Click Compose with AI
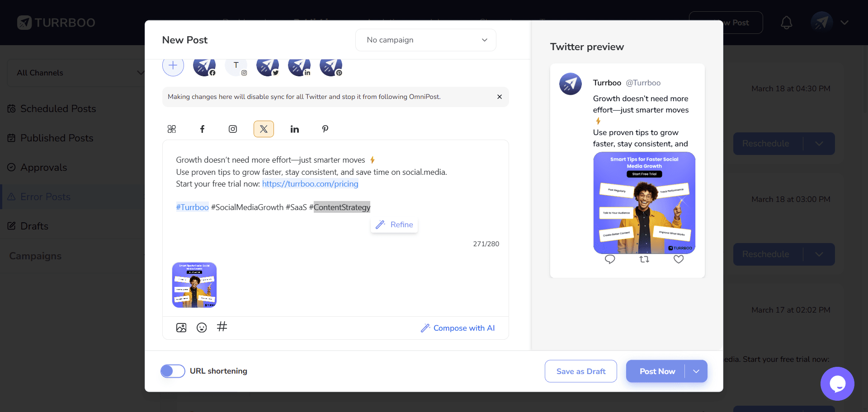 [458, 328]
